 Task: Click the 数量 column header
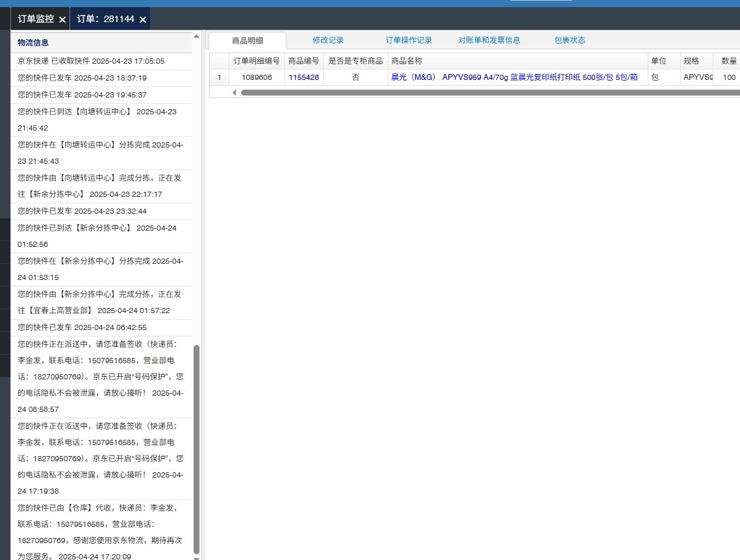point(727,61)
